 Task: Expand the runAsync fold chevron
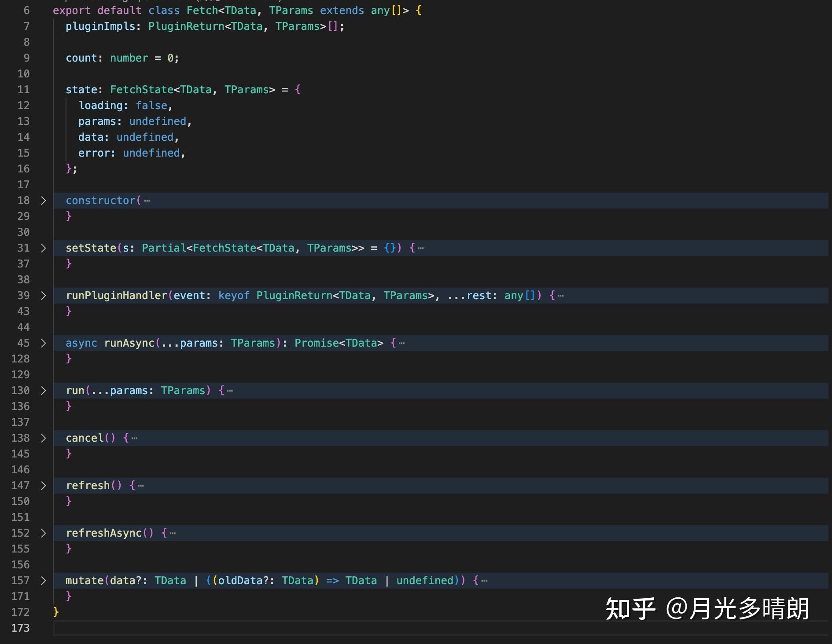[x=43, y=343]
